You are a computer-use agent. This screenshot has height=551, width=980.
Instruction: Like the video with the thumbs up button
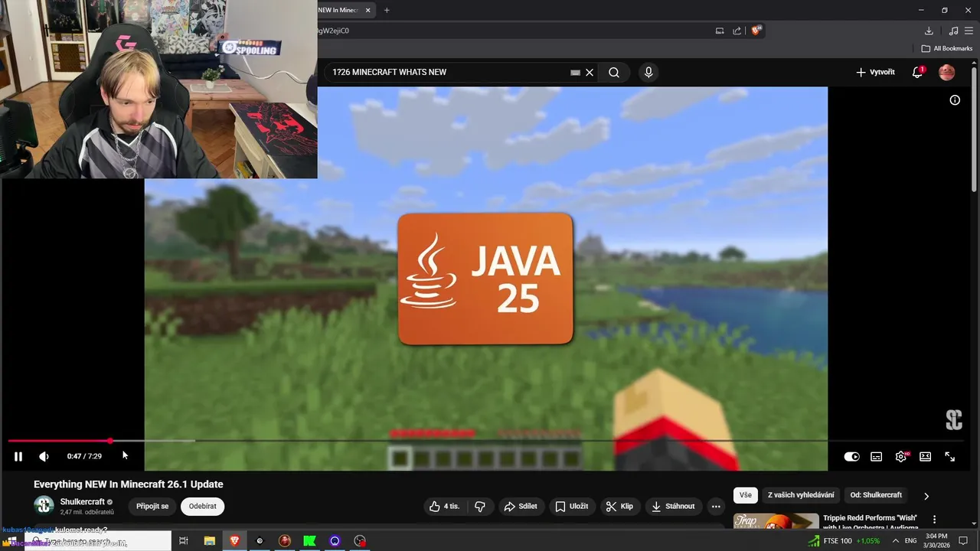click(444, 506)
